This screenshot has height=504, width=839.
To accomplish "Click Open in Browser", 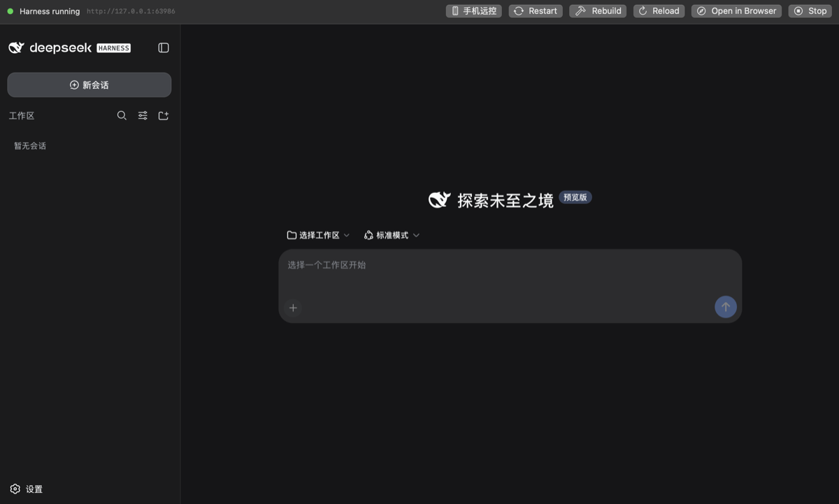I will (x=736, y=11).
